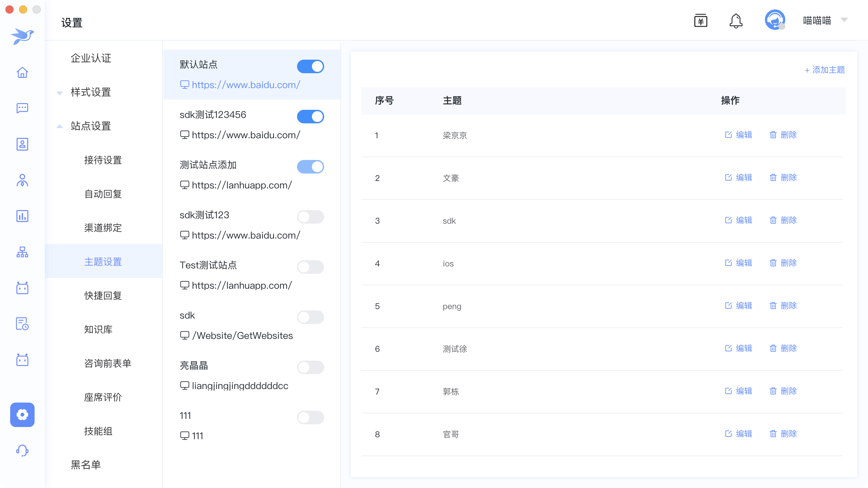
Task: Click the notification bell icon
Action: 736,21
